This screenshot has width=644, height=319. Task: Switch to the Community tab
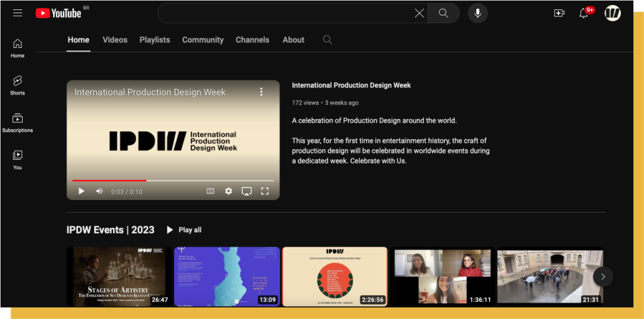coord(203,40)
